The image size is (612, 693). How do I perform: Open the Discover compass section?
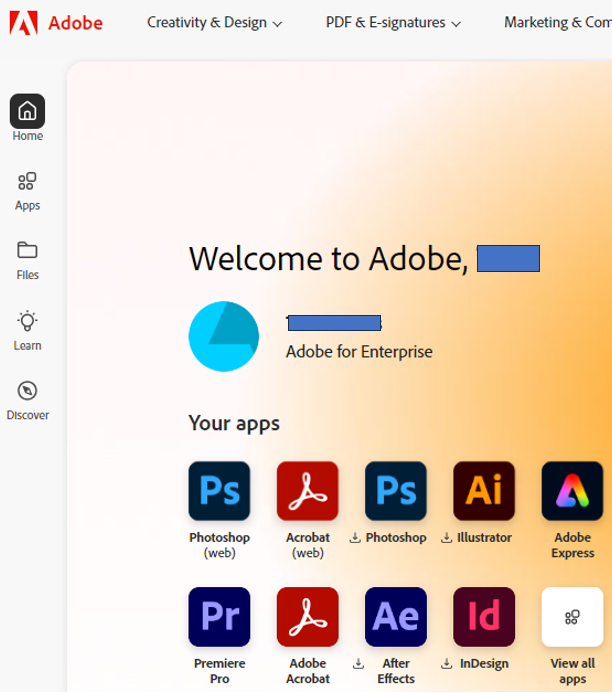pyautogui.click(x=27, y=400)
